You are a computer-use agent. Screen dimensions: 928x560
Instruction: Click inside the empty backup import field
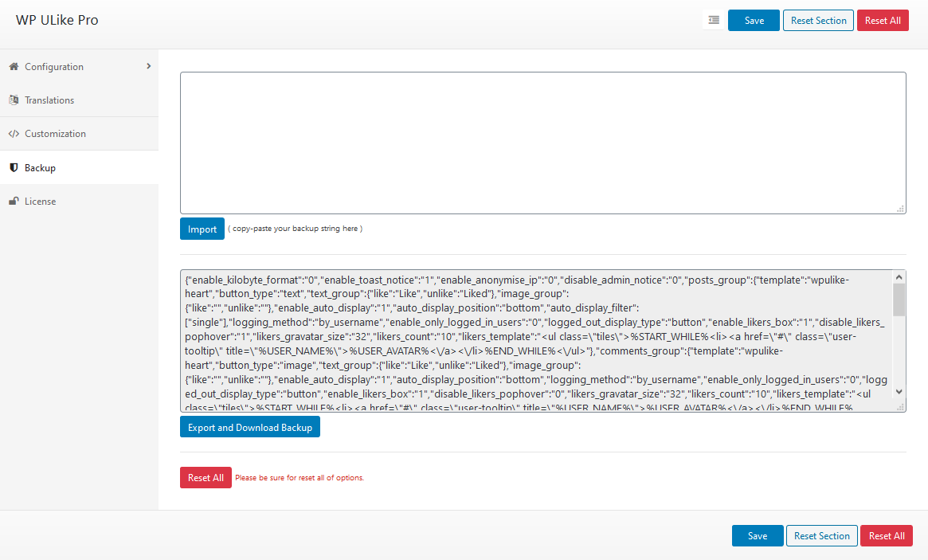(542, 142)
